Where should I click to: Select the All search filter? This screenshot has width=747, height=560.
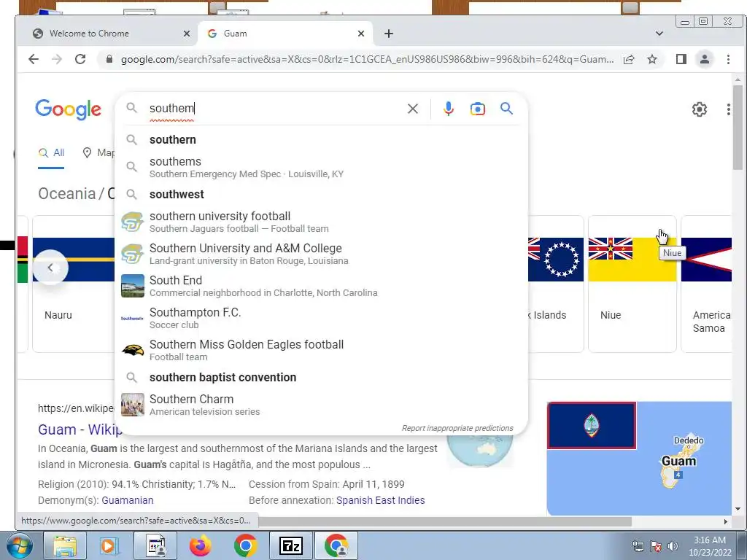[51, 153]
